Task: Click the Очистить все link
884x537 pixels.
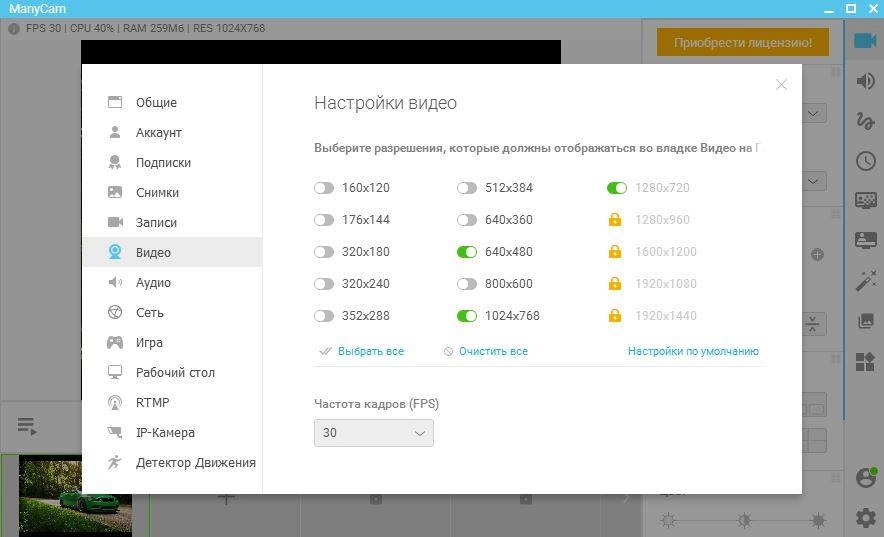Action: [x=493, y=351]
